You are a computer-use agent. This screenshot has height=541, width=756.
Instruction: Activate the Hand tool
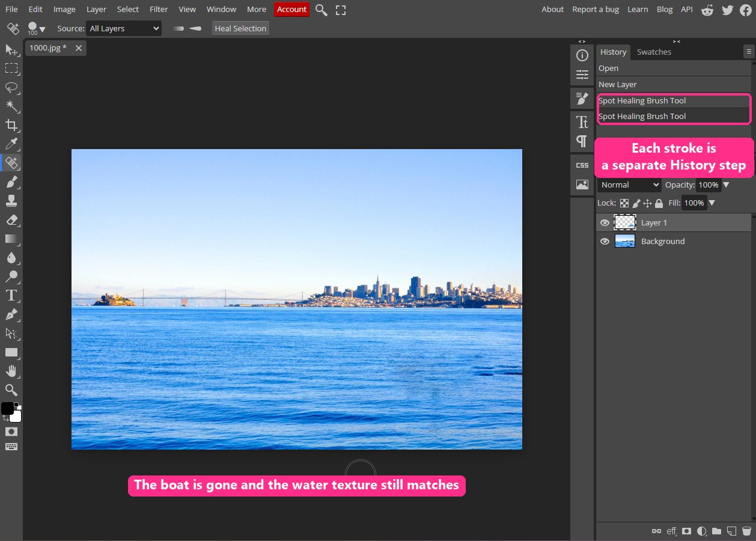(x=11, y=371)
